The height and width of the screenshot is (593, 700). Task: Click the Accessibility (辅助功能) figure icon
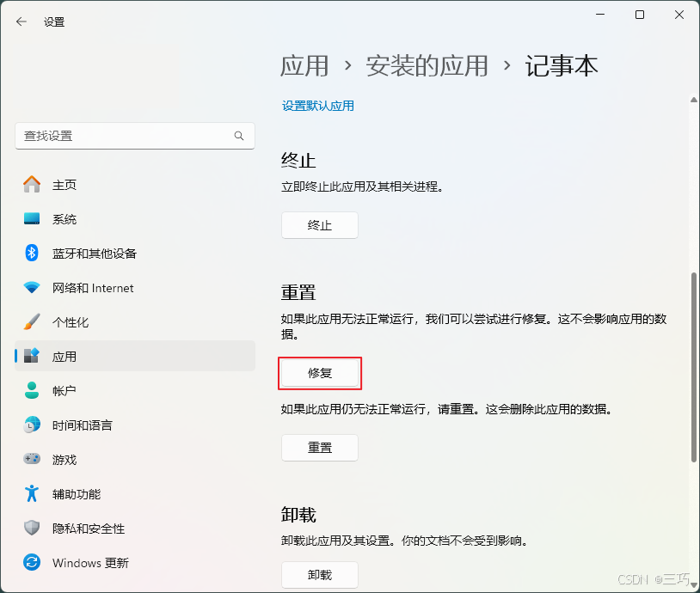pos(32,494)
